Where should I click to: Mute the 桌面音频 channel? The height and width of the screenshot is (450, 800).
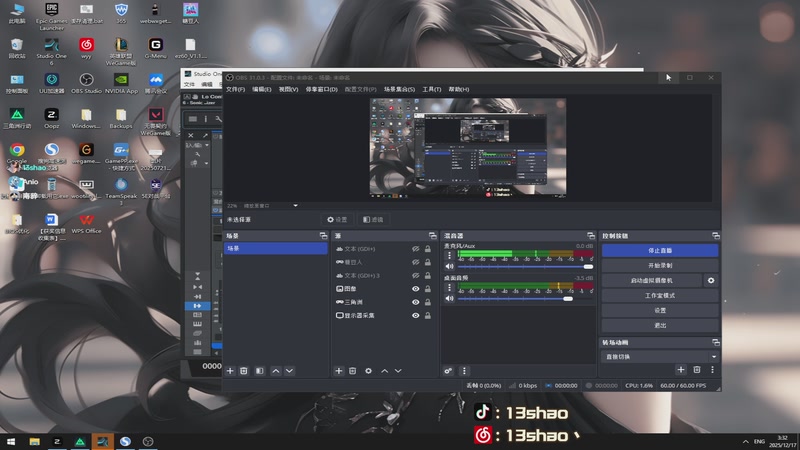tap(449, 298)
